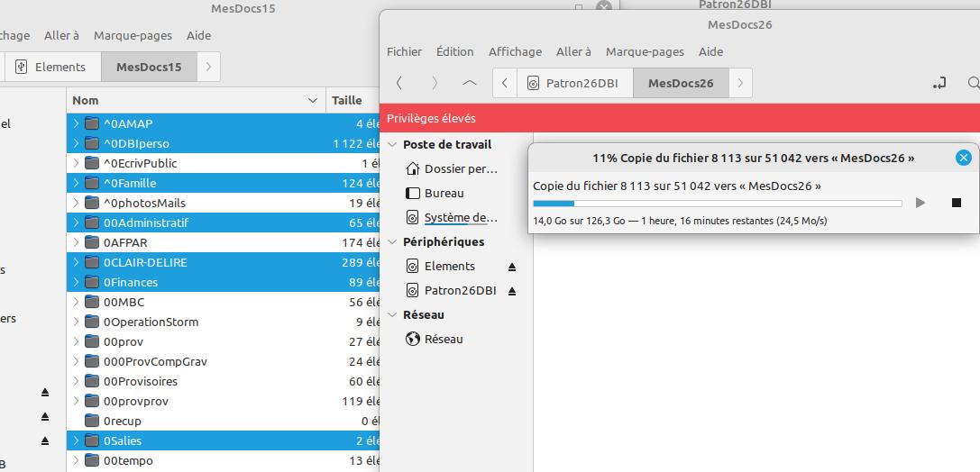The width and height of the screenshot is (980, 472).
Task: Switch to the Patron26DBI path button
Action: [x=572, y=83]
